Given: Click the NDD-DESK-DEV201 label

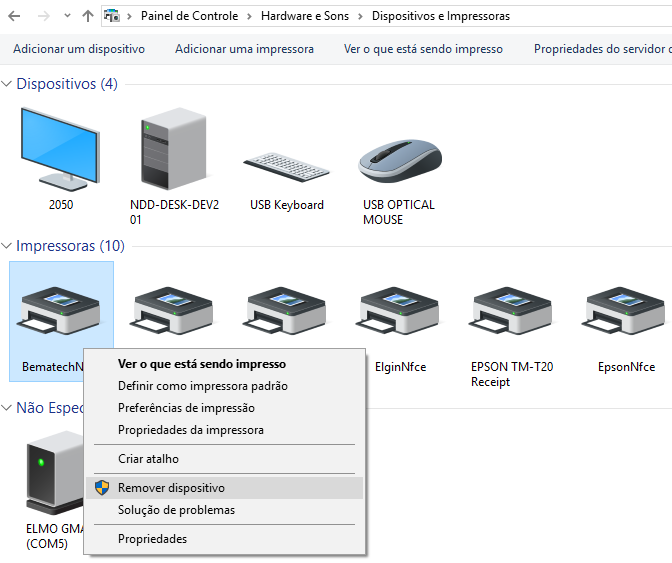Looking at the screenshot, I should point(174,212).
